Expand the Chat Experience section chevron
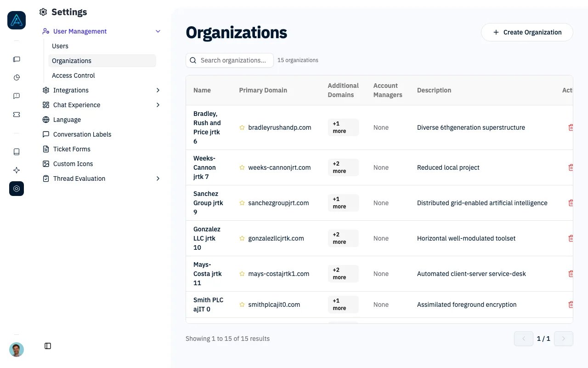The width and height of the screenshot is (588, 368). [x=158, y=105]
